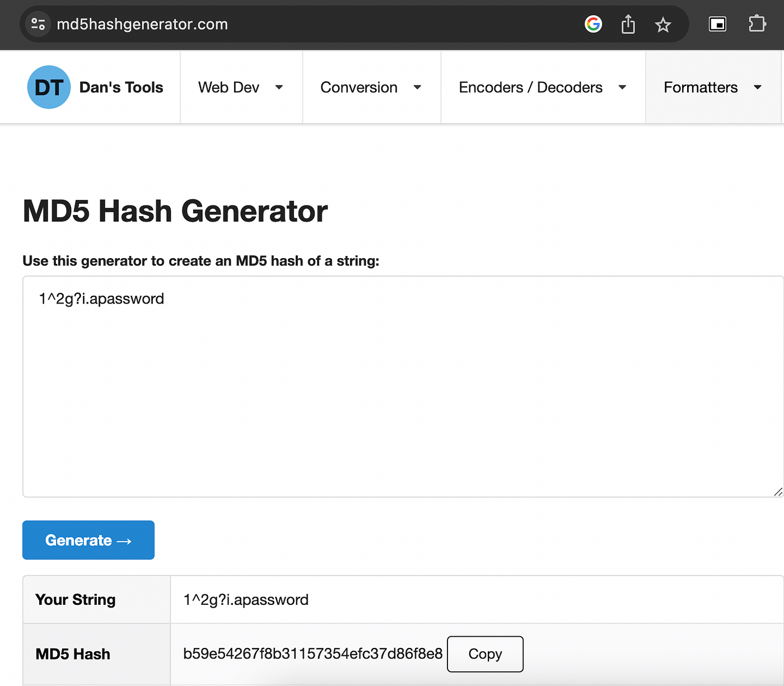Image resolution: width=784 pixels, height=686 pixels.
Task: Bookmark this page with the star icon
Action: (663, 25)
